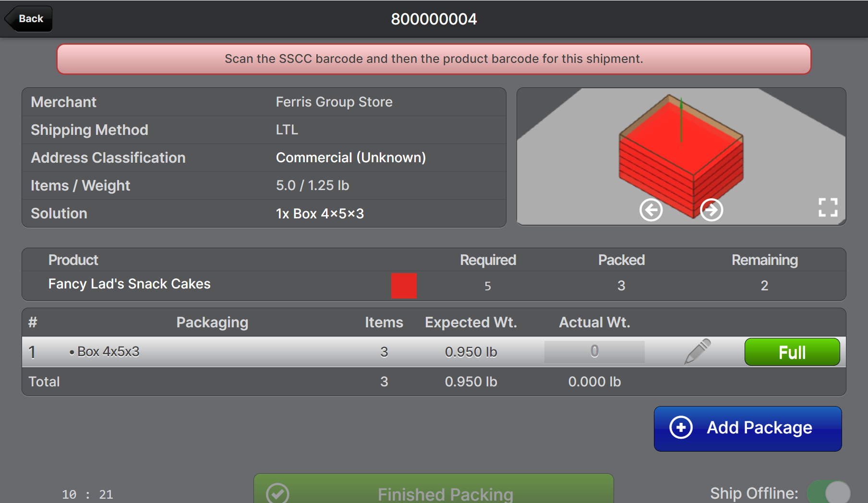Advance to next view in 3D preview

tap(711, 210)
